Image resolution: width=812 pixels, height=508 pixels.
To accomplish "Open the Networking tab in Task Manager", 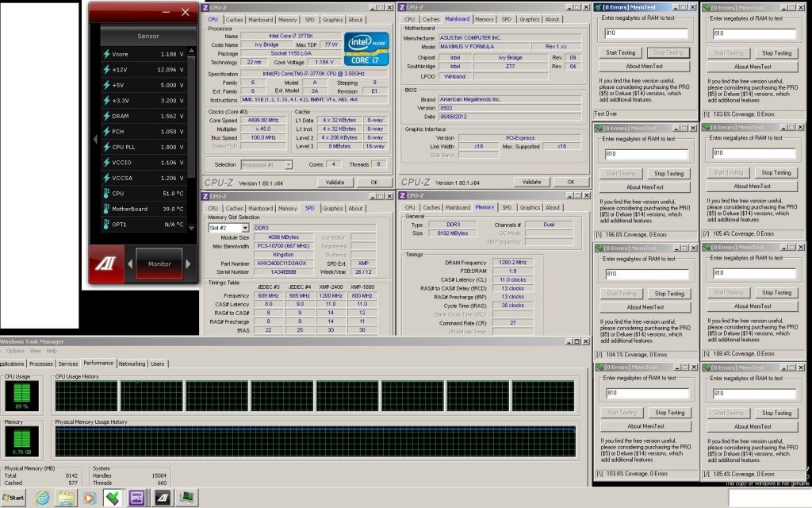I will click(132, 364).
